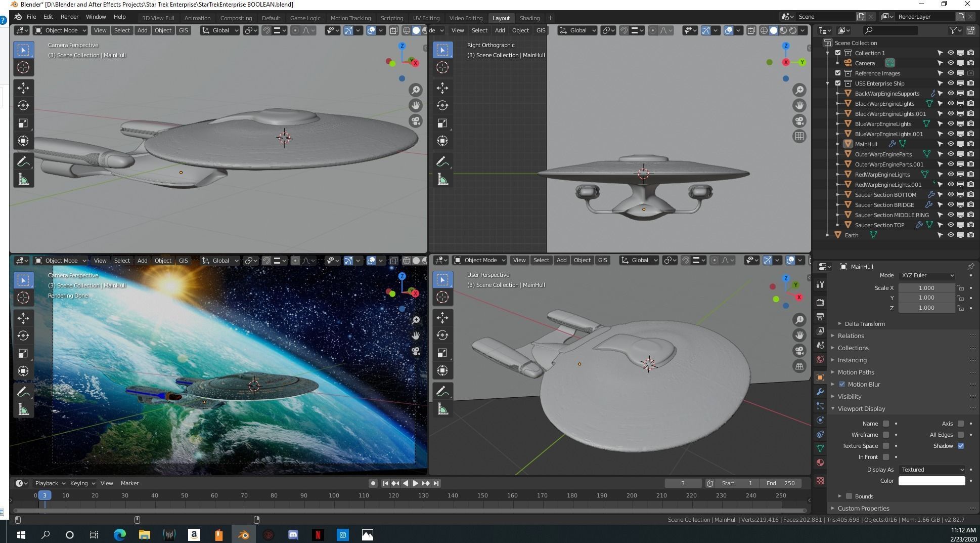Viewport: 980px width, 543px height.
Task: Collapse the Viewport Display panel
Action: [x=861, y=409]
